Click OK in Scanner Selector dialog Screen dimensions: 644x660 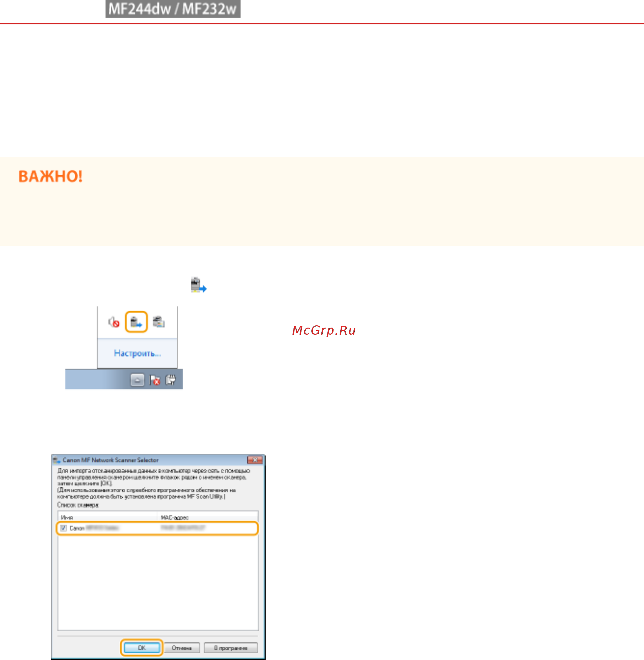[x=142, y=648]
